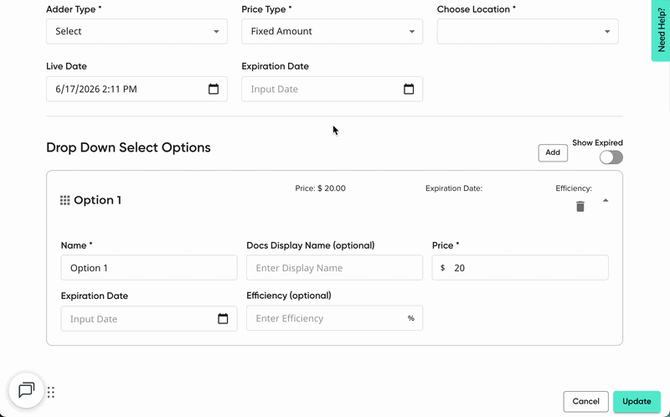Open the Adder Type dropdown
Image resolution: width=670 pixels, height=417 pixels.
click(x=137, y=31)
